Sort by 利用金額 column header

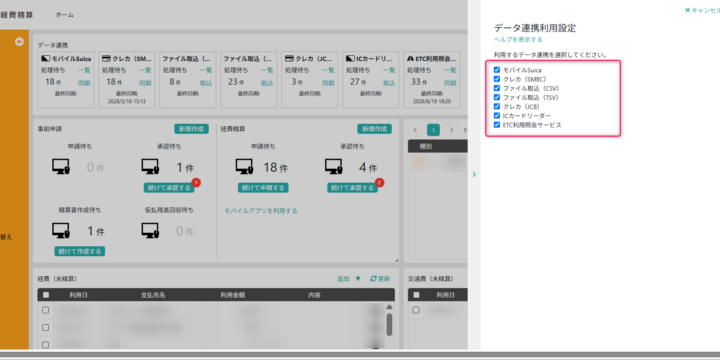(233, 295)
